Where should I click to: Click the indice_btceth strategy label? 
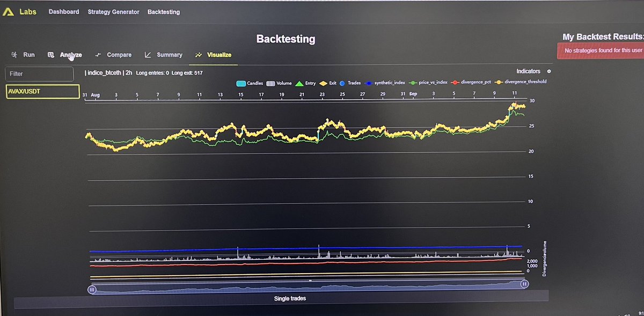pos(104,72)
